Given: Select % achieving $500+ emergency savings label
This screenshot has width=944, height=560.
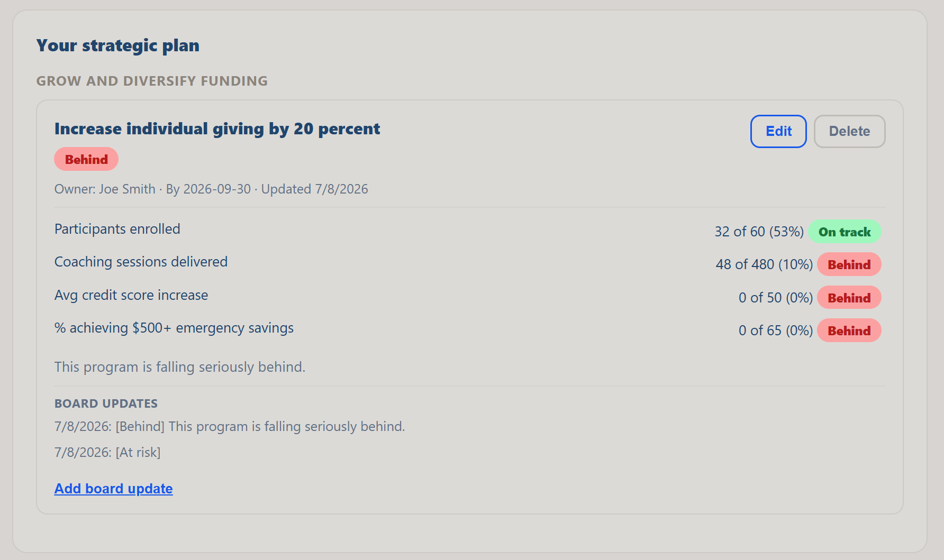Looking at the screenshot, I should 174,328.
